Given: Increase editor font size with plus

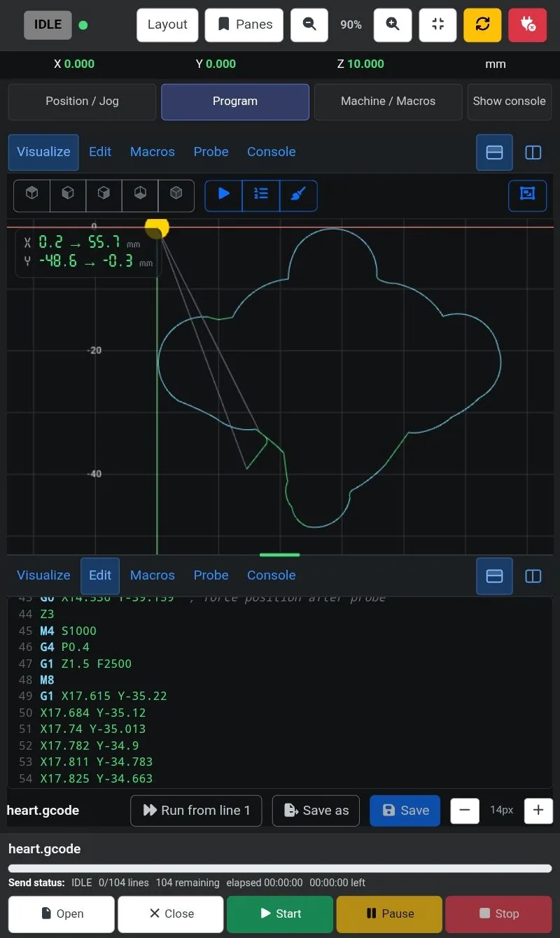Looking at the screenshot, I should tap(538, 811).
